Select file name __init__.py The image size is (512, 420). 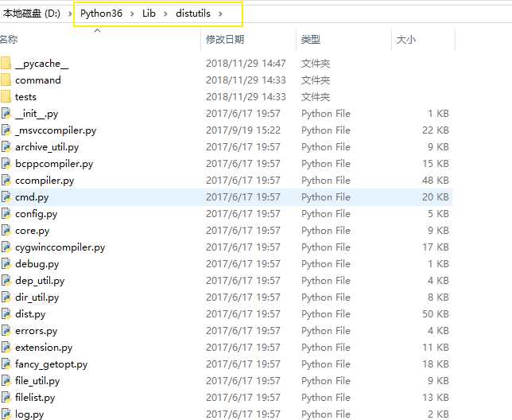[x=37, y=114]
